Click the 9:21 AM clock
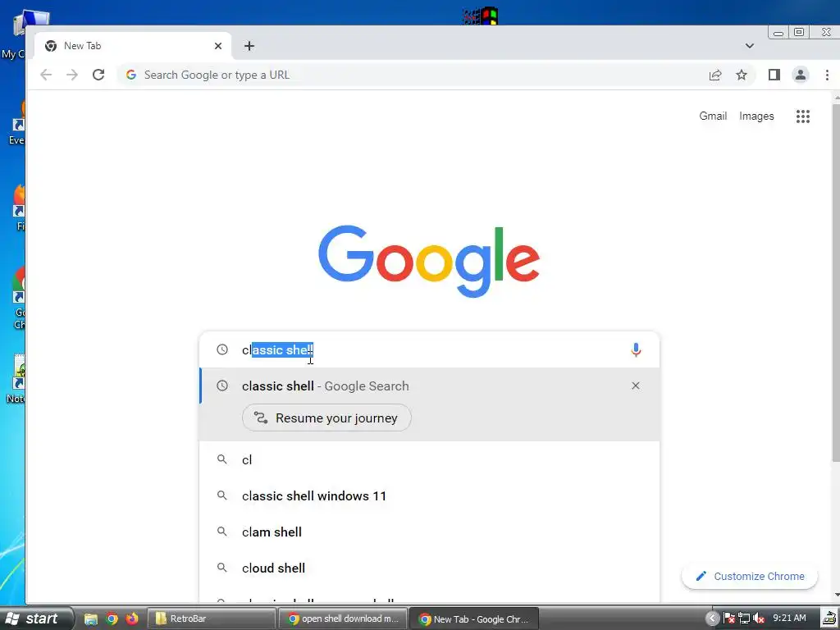This screenshot has height=630, width=840. [789, 619]
